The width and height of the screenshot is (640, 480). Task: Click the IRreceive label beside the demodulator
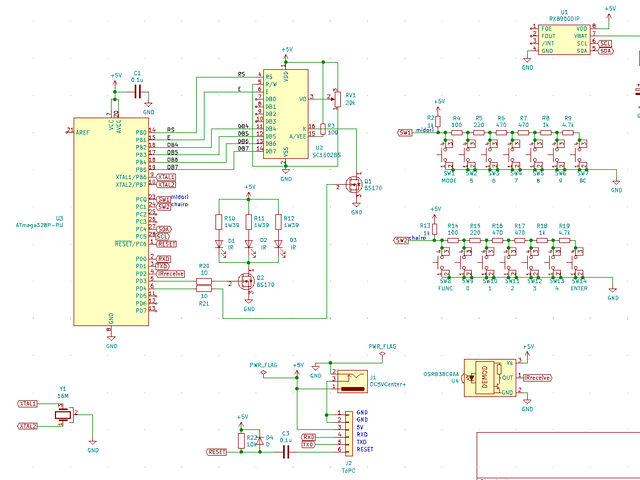[539, 378]
